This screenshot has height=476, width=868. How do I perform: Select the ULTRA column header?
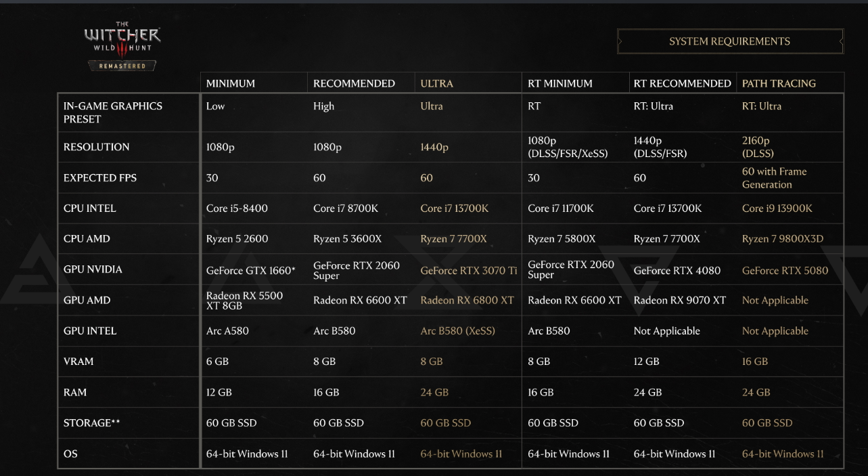pyautogui.click(x=437, y=83)
